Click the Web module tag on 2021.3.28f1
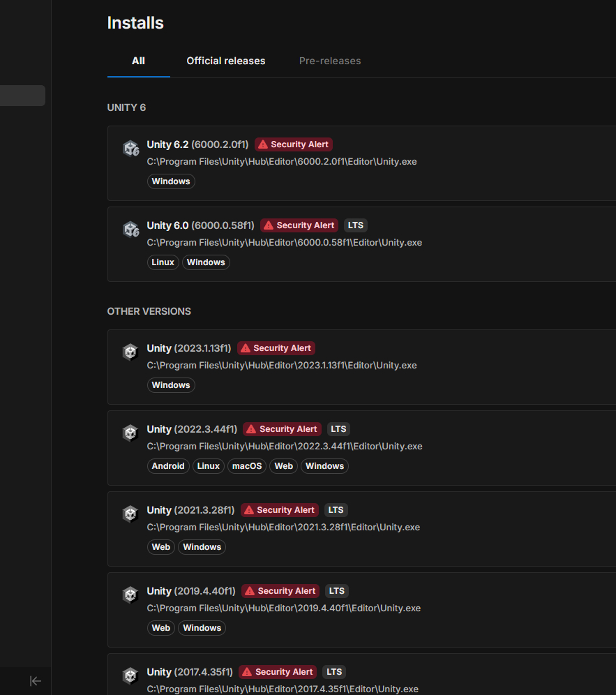Viewport: 616px width, 695px height. pos(160,547)
